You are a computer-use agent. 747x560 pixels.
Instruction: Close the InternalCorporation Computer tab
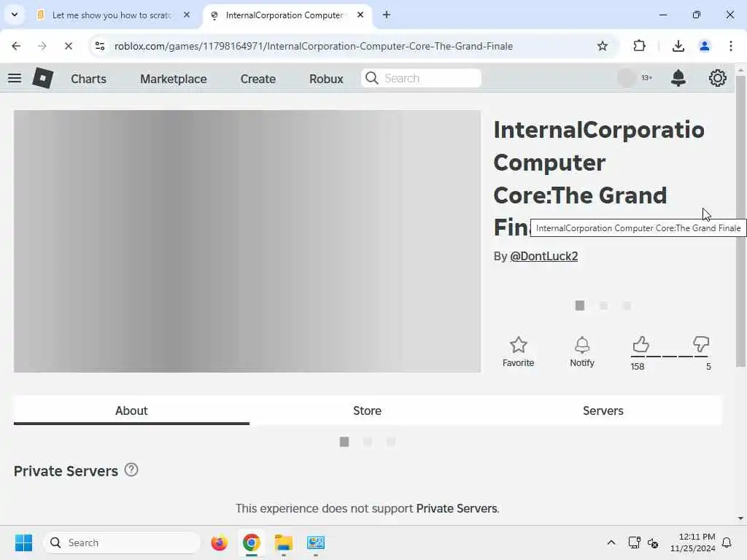(360, 15)
